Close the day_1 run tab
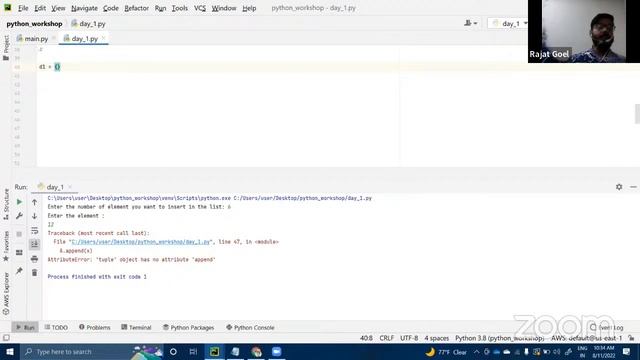 click(x=70, y=187)
